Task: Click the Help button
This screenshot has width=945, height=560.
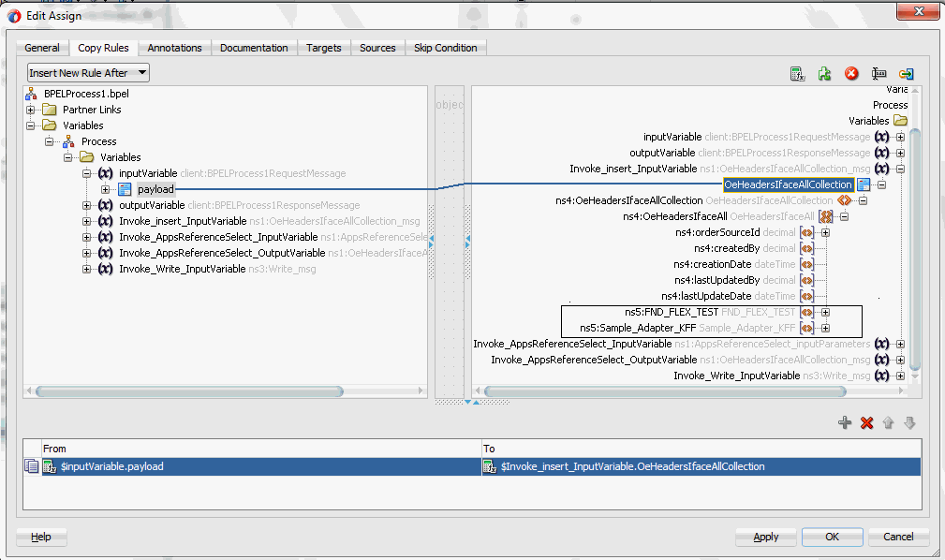Action: [x=41, y=537]
